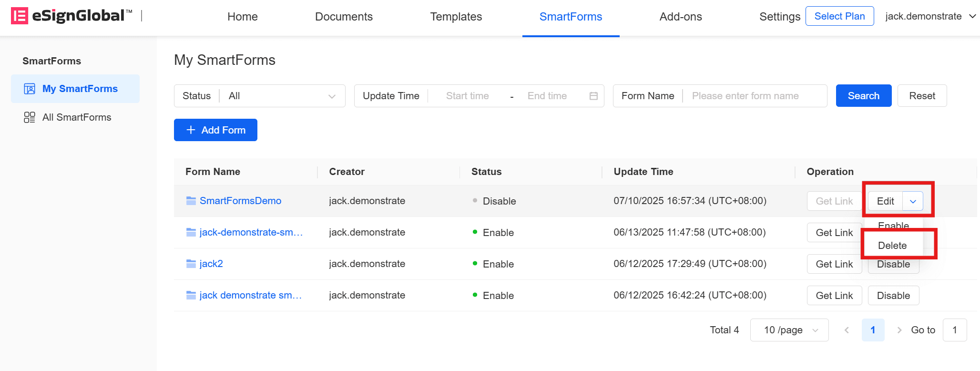Expand the Edit button dropdown arrow for SmartFormsDemo
This screenshot has height=371, width=980.
(913, 201)
